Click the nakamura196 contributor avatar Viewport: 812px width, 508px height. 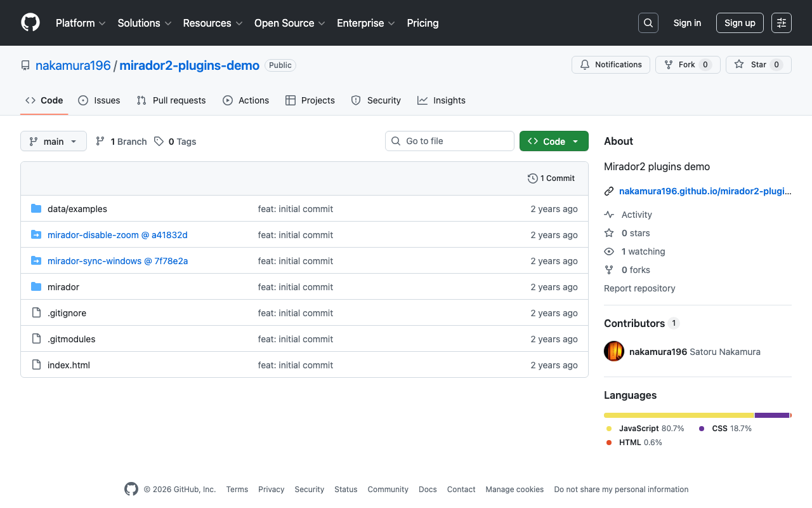click(614, 351)
